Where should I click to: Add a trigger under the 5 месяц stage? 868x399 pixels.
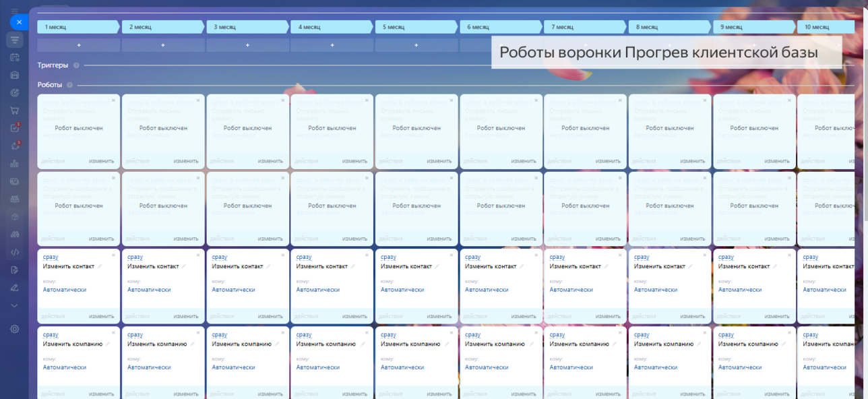click(x=416, y=45)
